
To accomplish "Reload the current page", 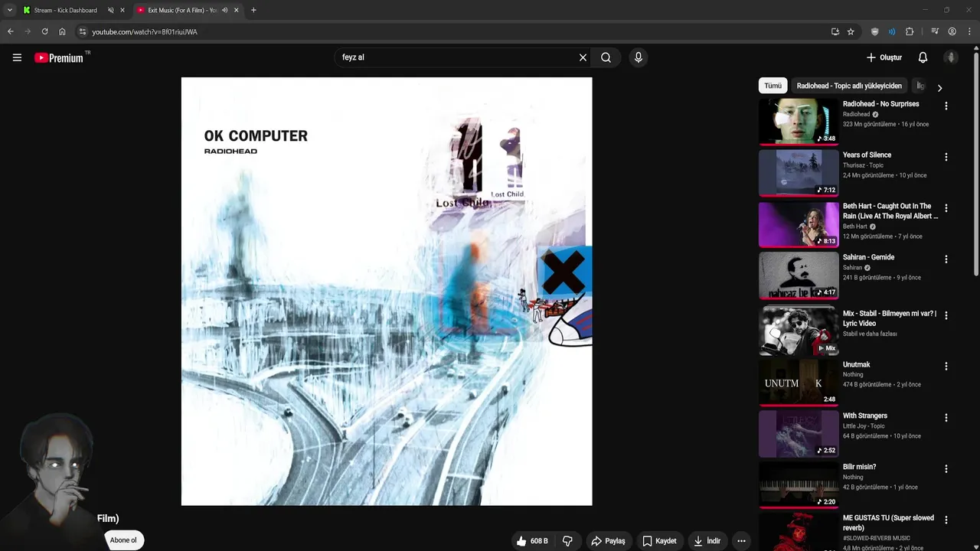I will (x=44, y=31).
